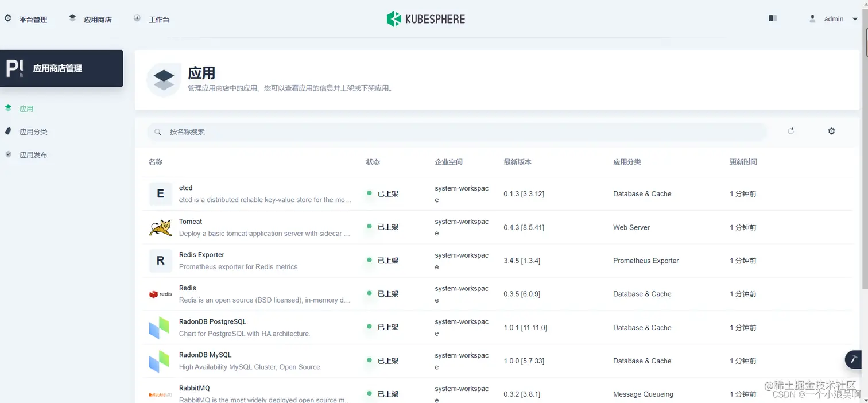Click the RabbitMQ logo icon
Viewport: 868px width, 403px height.
coord(160,394)
